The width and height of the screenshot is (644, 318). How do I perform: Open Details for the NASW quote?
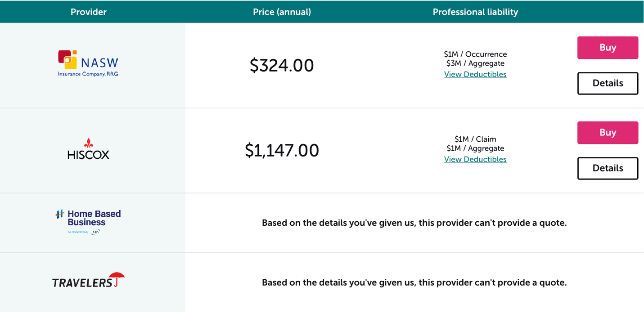coord(608,83)
